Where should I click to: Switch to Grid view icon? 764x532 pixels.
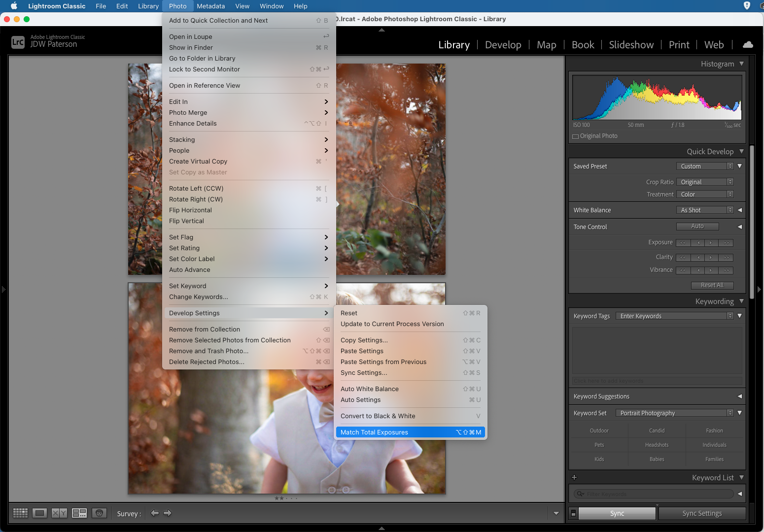click(x=20, y=513)
